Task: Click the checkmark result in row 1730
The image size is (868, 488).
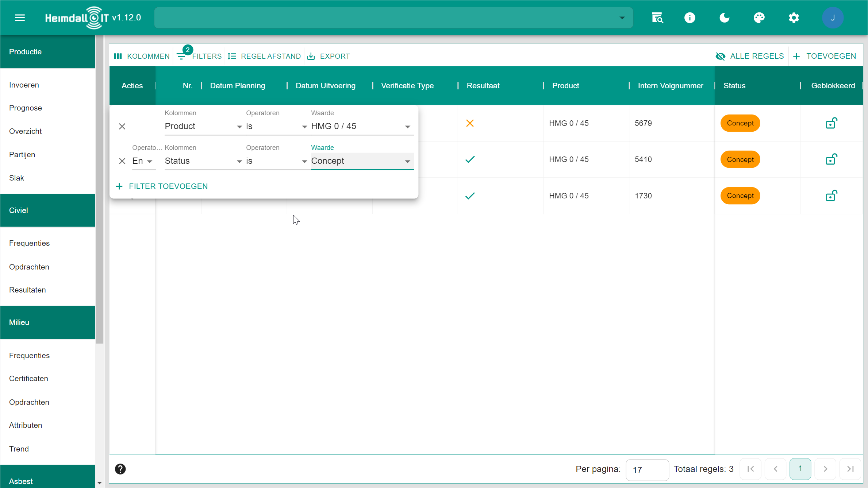Action: 469,196
